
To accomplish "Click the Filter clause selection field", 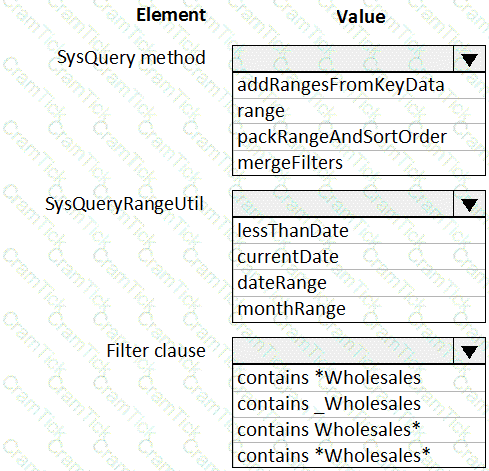I will point(343,351).
